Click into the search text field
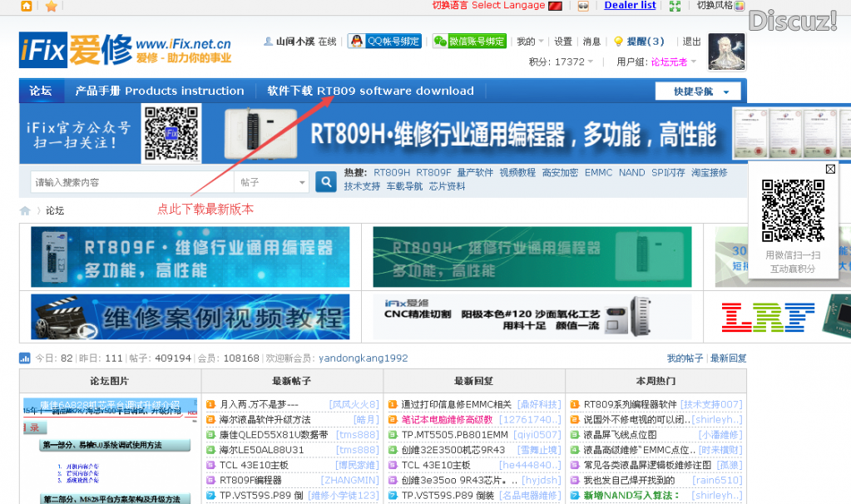 click(x=129, y=182)
